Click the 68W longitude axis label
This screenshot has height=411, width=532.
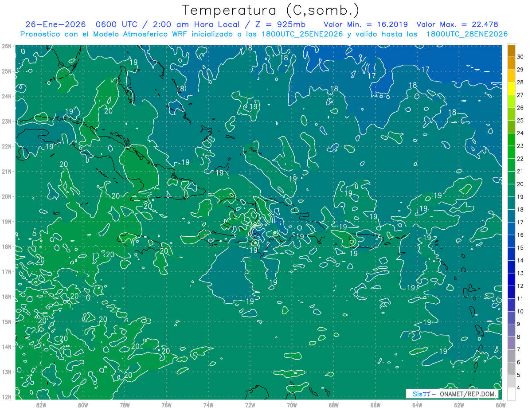tap(333, 405)
